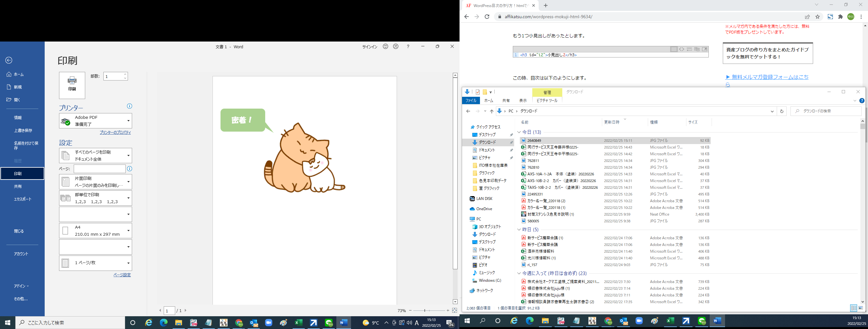Open Chrome three-dot menu

coord(861,17)
